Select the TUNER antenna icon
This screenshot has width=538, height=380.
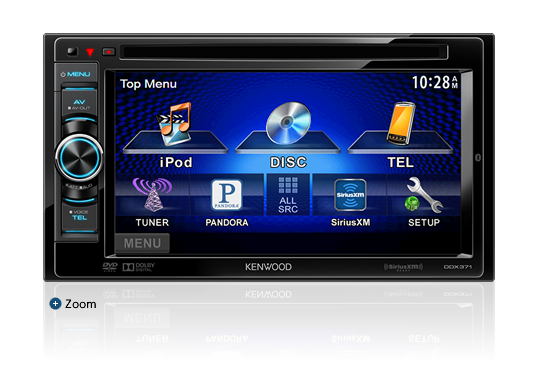(x=152, y=194)
